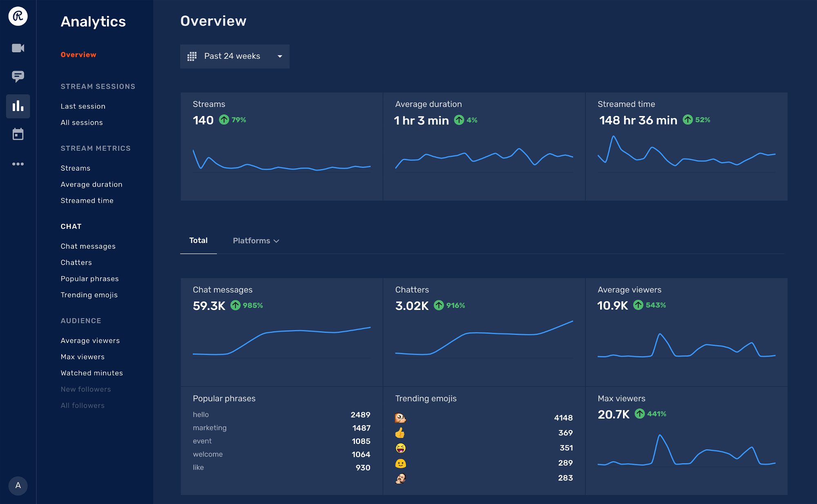Switch to the Total tab

tap(198, 241)
